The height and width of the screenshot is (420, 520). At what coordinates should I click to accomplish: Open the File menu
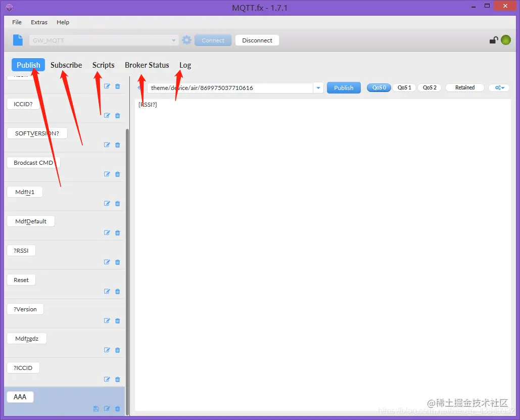(x=17, y=22)
